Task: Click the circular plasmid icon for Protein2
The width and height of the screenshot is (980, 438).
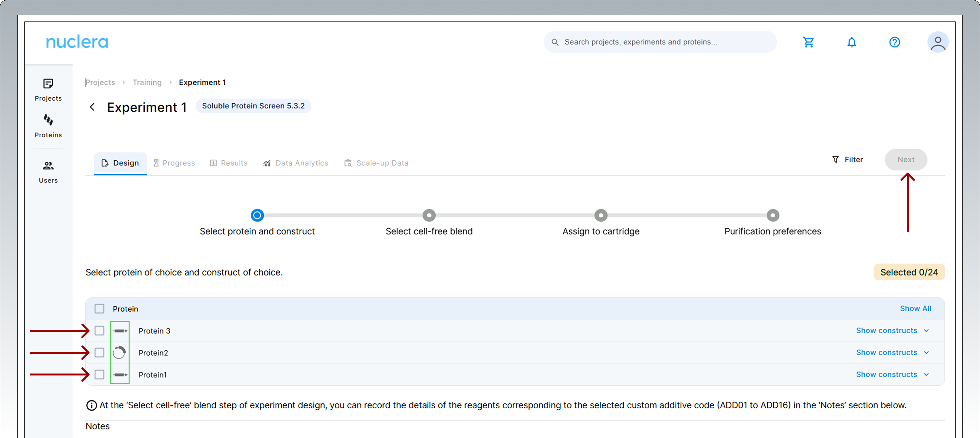Action: [x=119, y=352]
